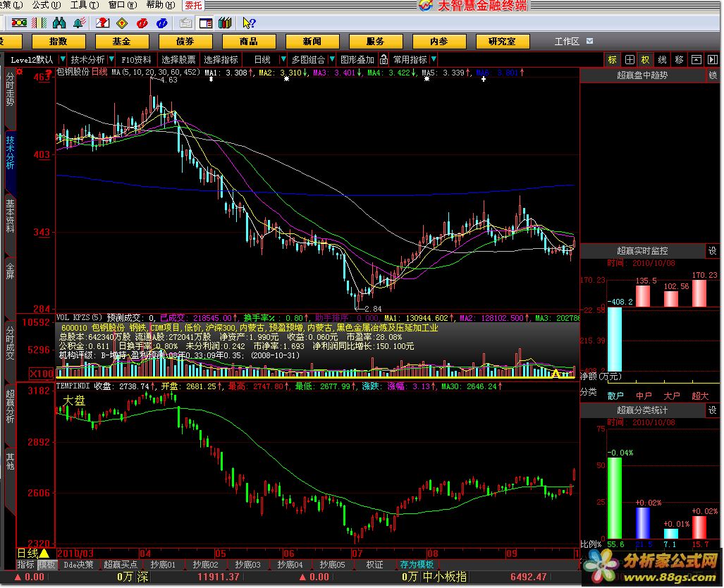Open 设 settings for 超赢分类统计 panel
Image resolution: width=724 pixels, height=588 pixels.
pos(713,410)
